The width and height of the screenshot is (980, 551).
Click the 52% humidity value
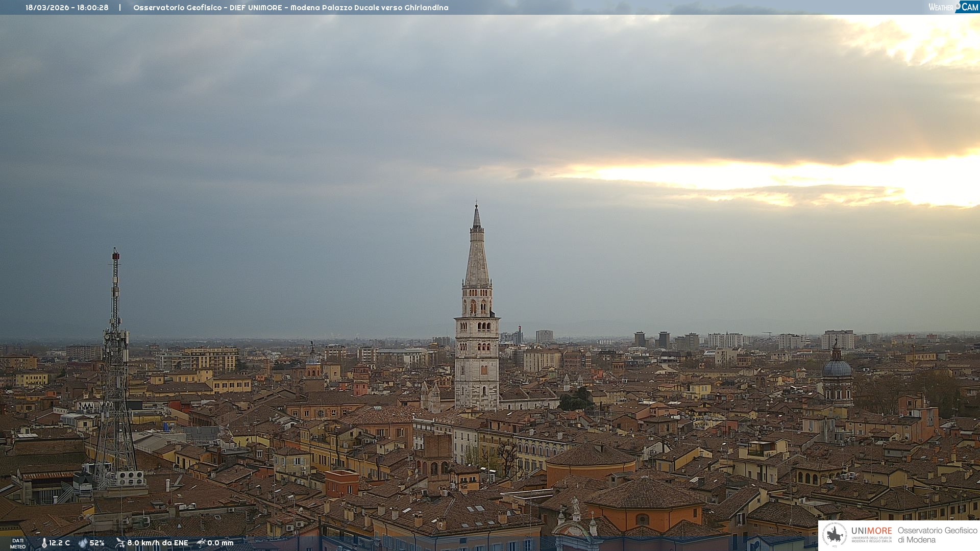pos(97,543)
